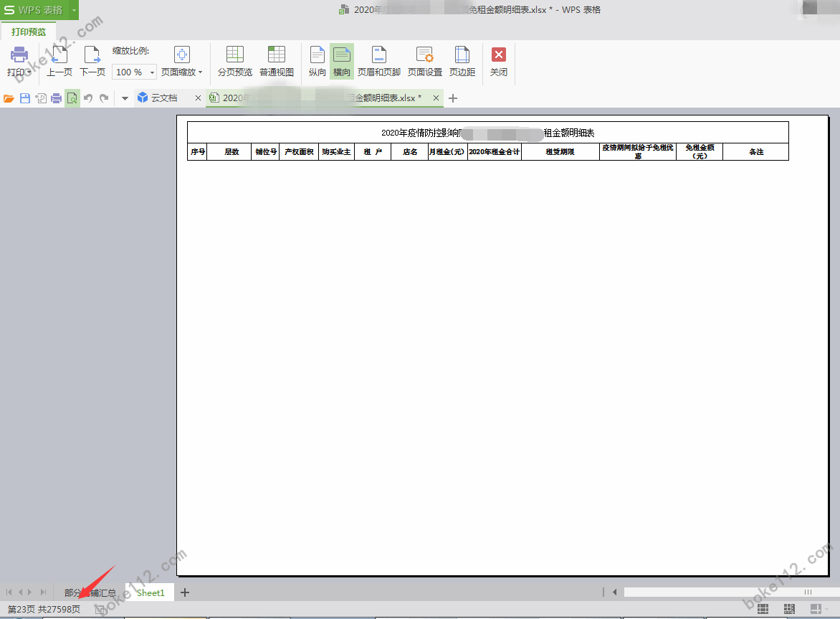
Task: Expand the quick access toolbar dropdown
Action: pyautogui.click(x=125, y=98)
